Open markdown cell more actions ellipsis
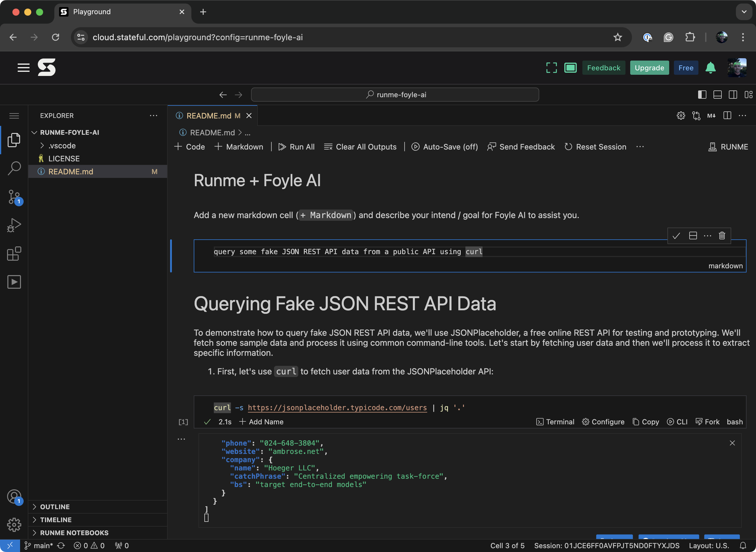Viewport: 756px width, 552px height. tap(708, 236)
